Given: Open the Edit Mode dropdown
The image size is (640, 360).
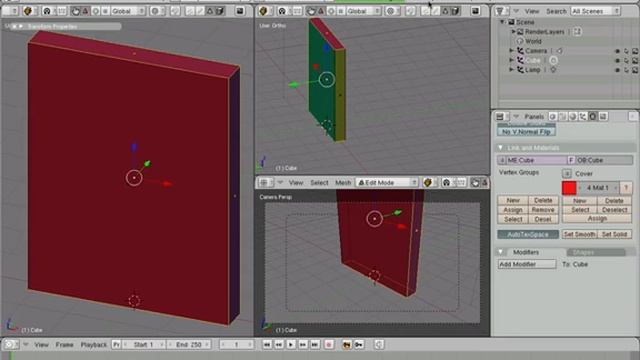Looking at the screenshot, I should (x=387, y=182).
